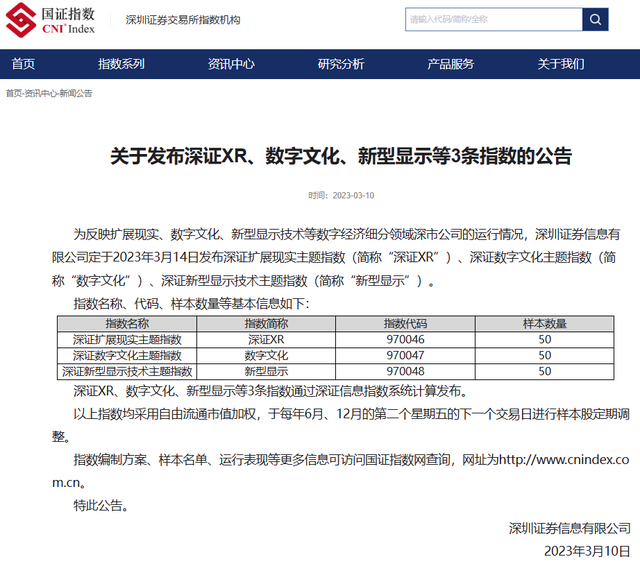Open the 首页 navigation menu item
This screenshot has width=640, height=566.
23,64
